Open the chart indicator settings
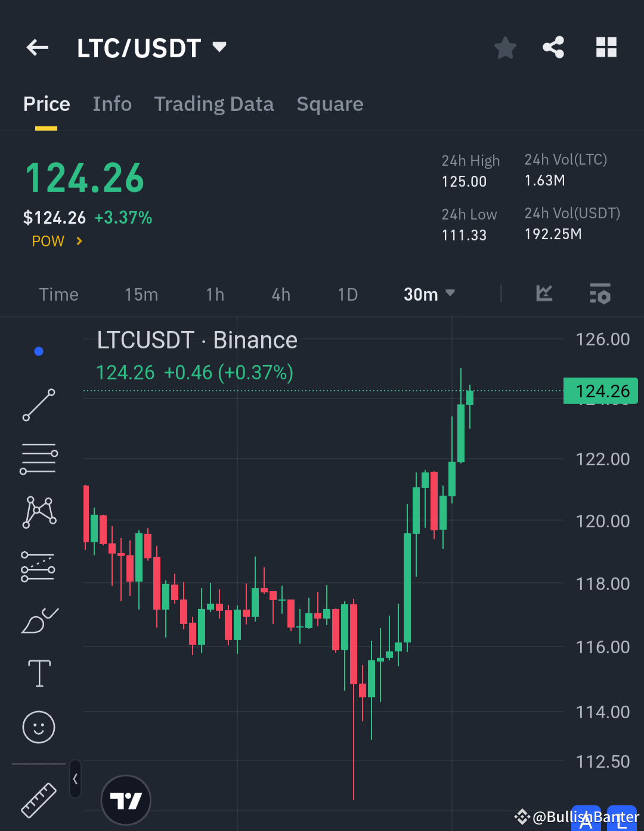 [x=600, y=294]
